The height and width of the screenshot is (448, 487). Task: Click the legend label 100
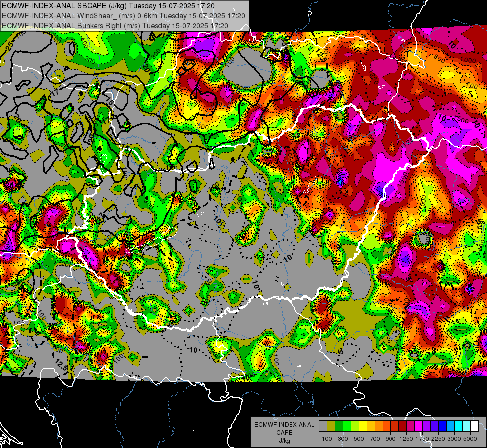point(327,439)
